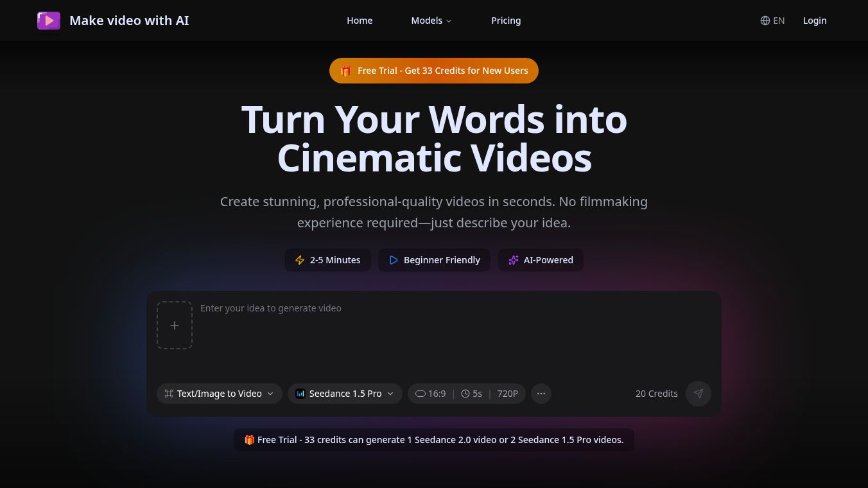This screenshot has height=488, width=868.
Task: Click the AI-Powered badge text
Action: coord(548,260)
